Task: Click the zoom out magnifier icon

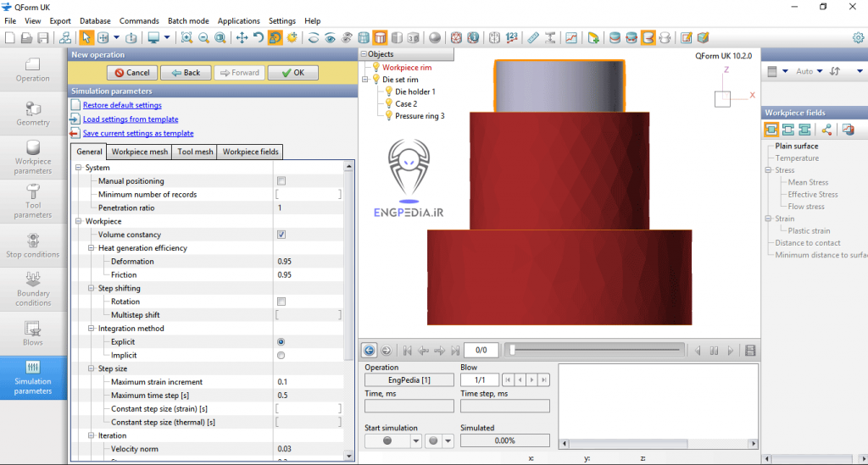Action: coord(203,37)
